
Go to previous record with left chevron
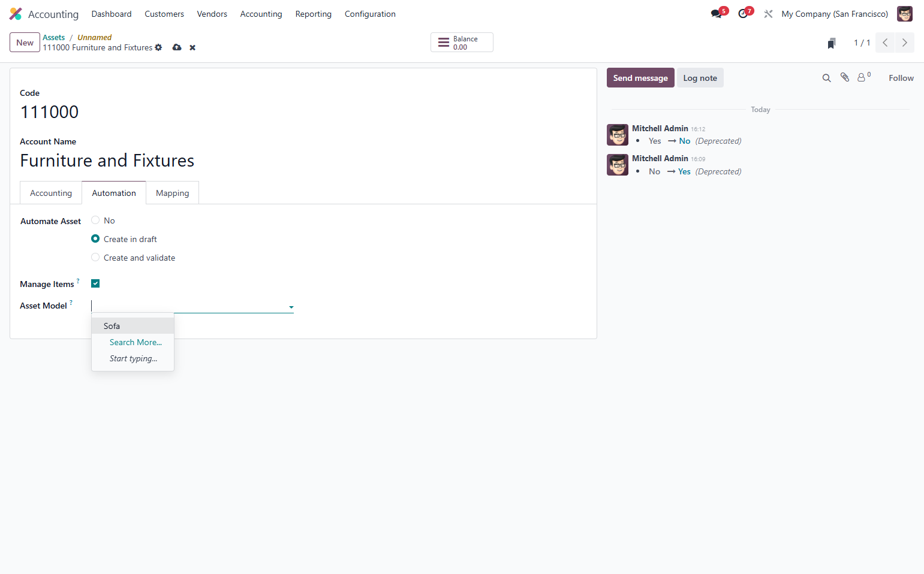[x=885, y=43]
